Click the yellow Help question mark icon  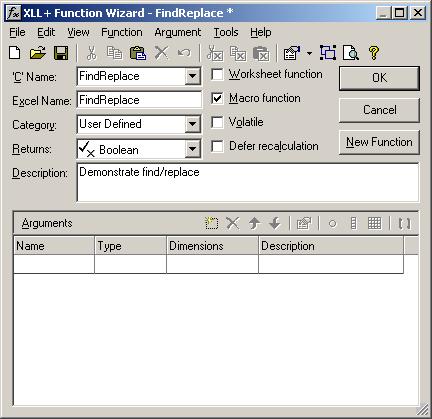[374, 53]
